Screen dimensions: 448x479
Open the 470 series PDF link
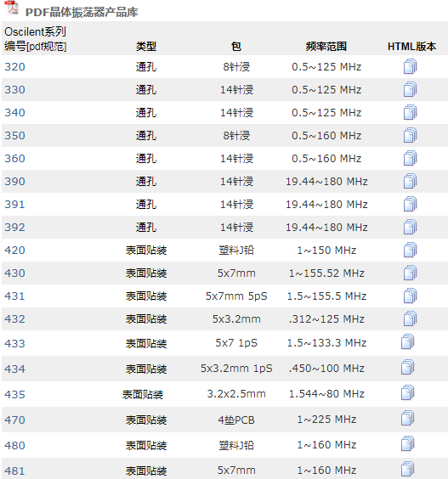pos(14,420)
